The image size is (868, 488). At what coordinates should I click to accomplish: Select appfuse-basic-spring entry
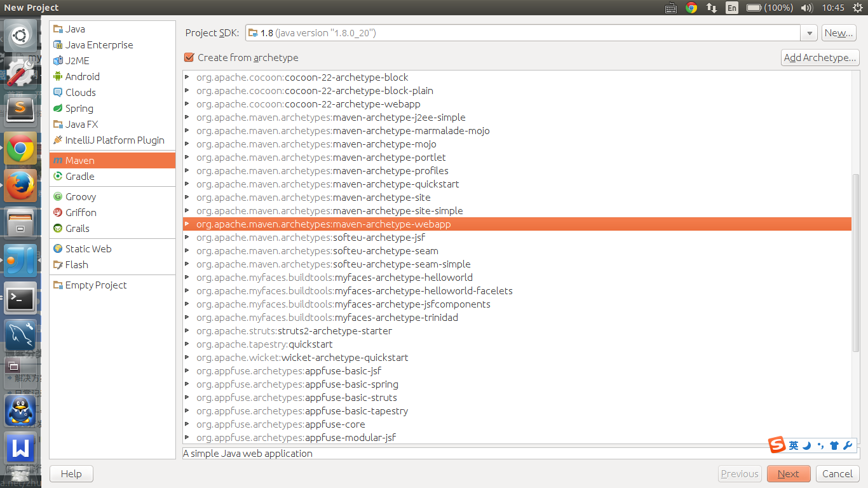pos(517,384)
